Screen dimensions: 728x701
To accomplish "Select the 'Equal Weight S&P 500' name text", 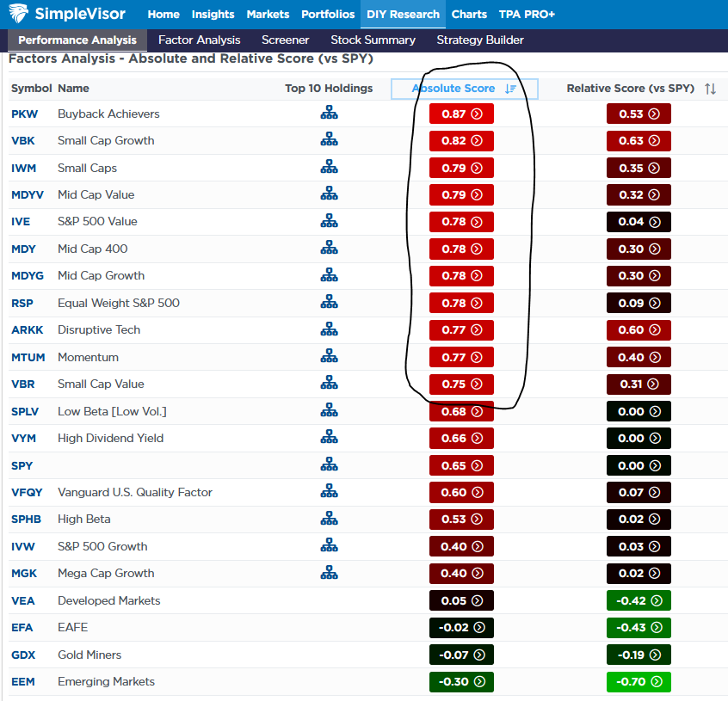I will (119, 303).
